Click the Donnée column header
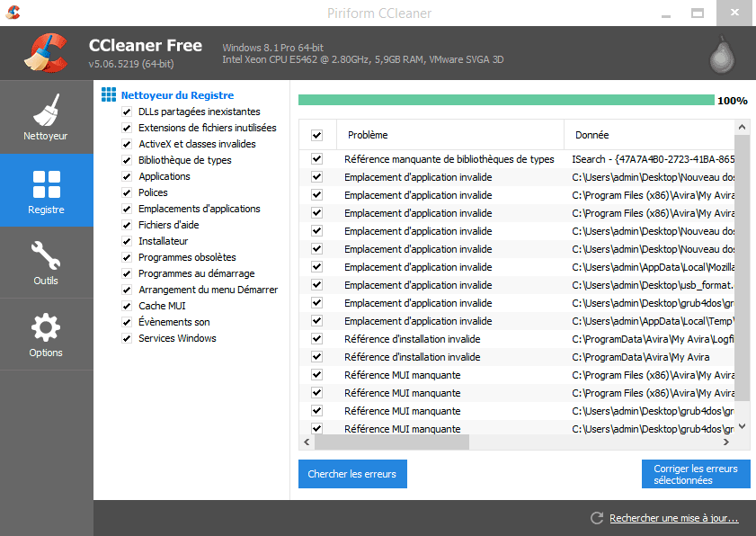The height and width of the screenshot is (536, 756). pyautogui.click(x=649, y=135)
